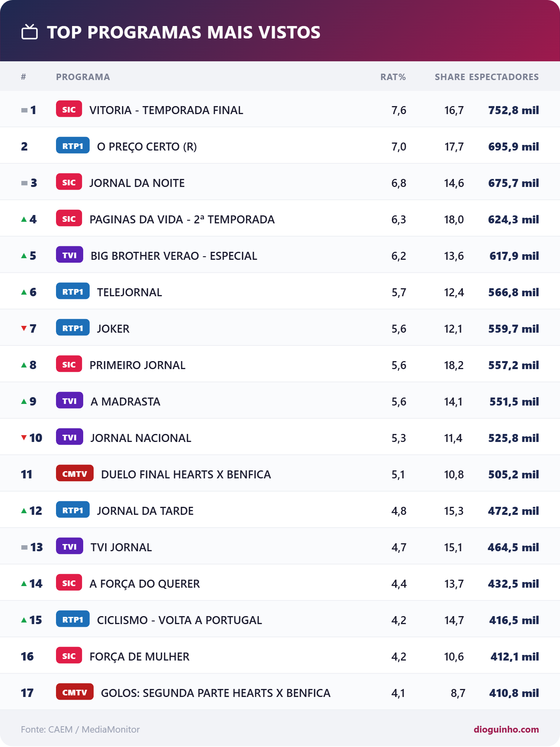Click the green up arrow at rank 4

coord(24,219)
